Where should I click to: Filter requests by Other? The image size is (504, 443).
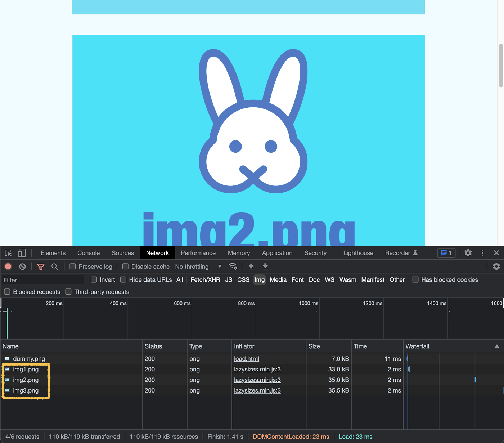tap(397, 279)
